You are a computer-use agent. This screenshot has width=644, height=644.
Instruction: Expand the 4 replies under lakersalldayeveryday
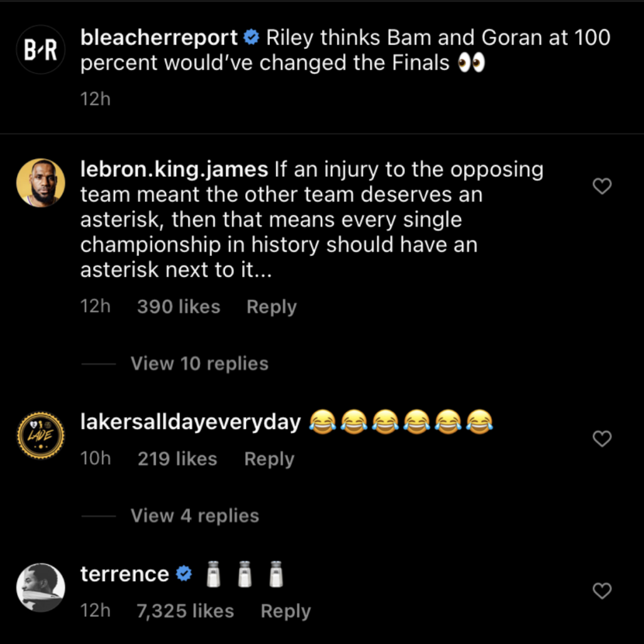tap(194, 516)
